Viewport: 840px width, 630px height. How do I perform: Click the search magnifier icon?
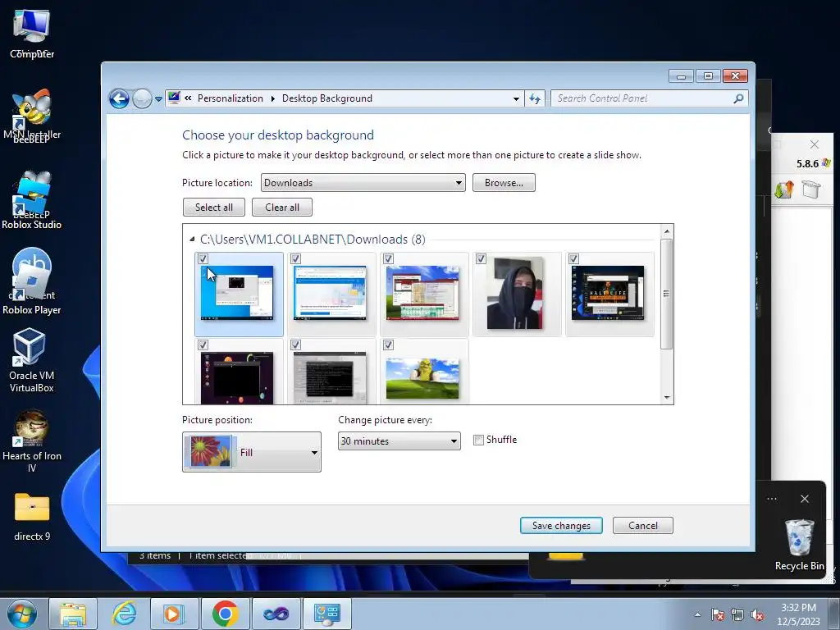click(739, 98)
